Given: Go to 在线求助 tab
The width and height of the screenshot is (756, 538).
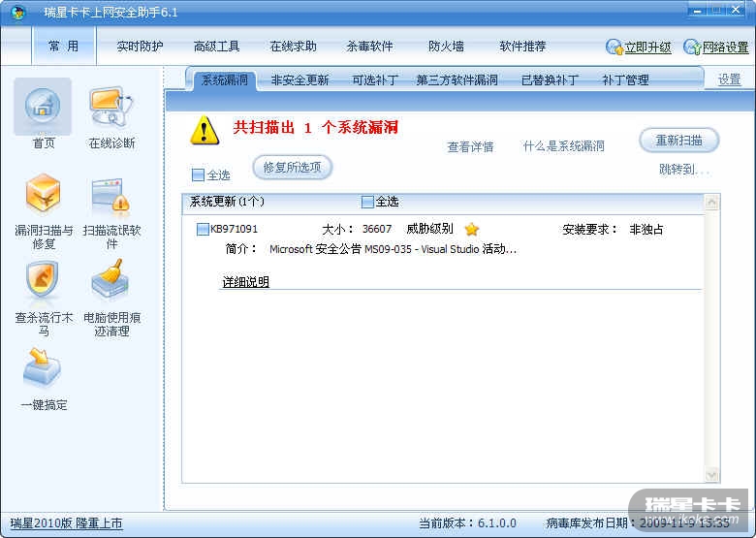Looking at the screenshot, I should pyautogui.click(x=293, y=47).
